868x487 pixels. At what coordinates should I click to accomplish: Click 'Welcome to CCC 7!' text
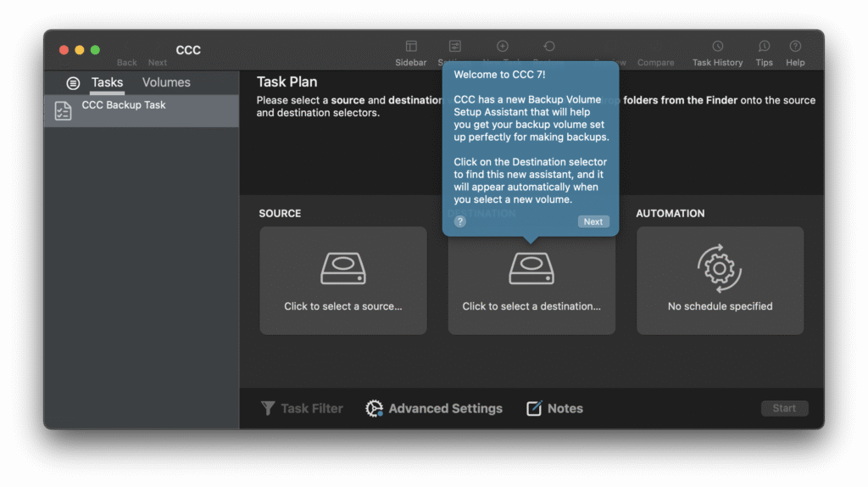point(499,75)
